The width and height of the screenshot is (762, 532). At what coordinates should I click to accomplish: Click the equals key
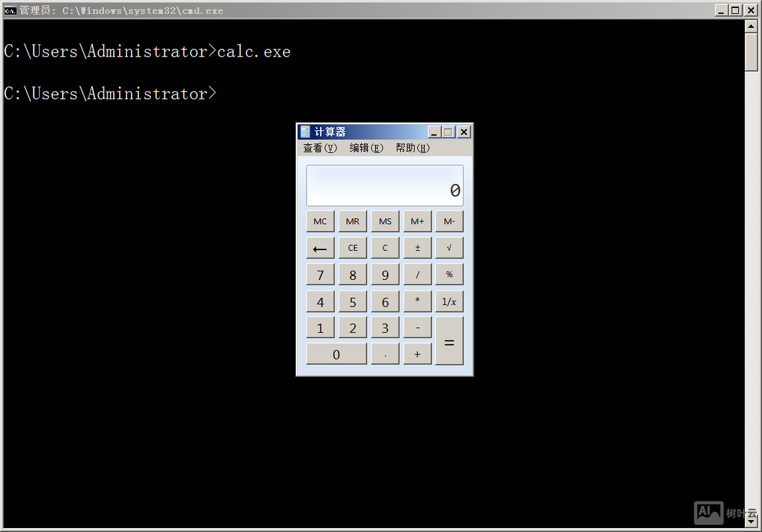pyautogui.click(x=449, y=340)
